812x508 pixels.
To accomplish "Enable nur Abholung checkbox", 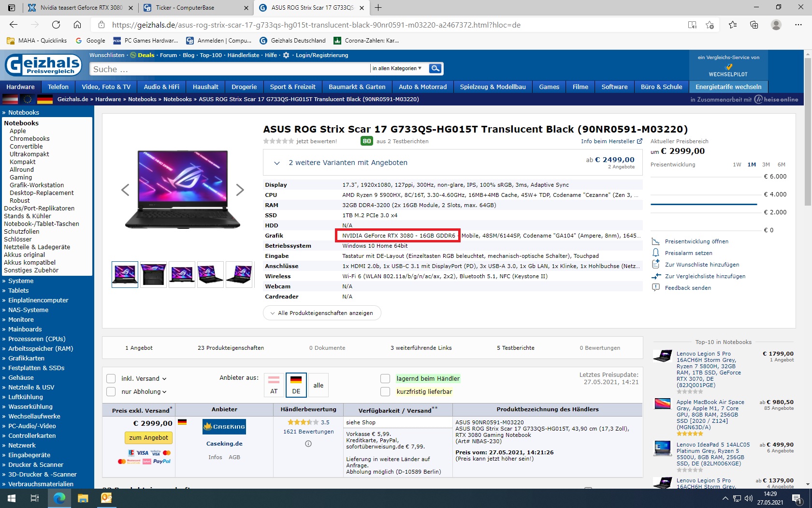I will point(111,391).
